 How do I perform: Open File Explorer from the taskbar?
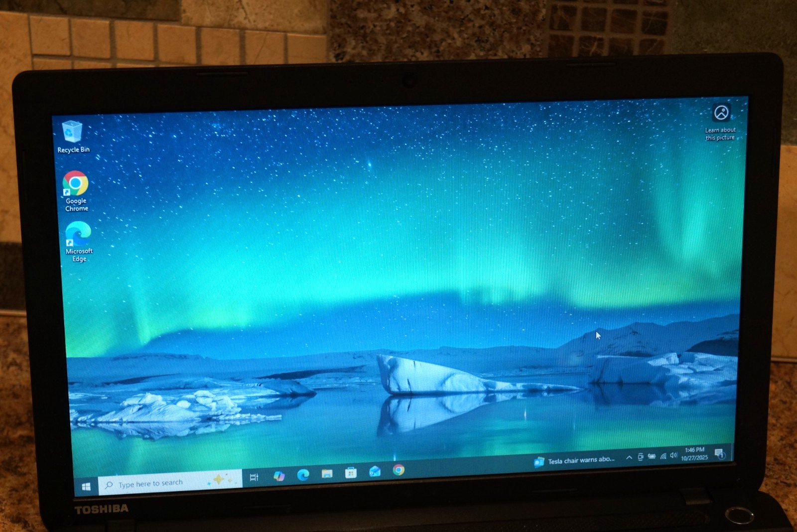pos(327,473)
